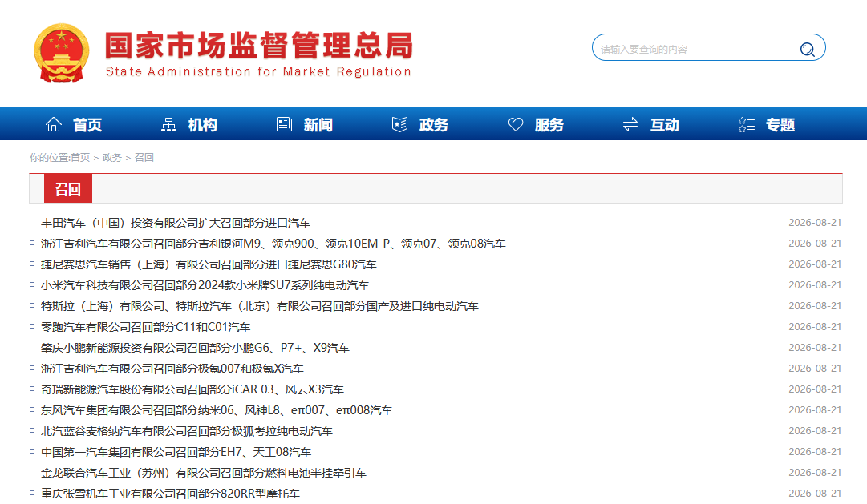Click the heart icon beside 服务
This screenshot has height=504, width=867.
tap(516, 124)
